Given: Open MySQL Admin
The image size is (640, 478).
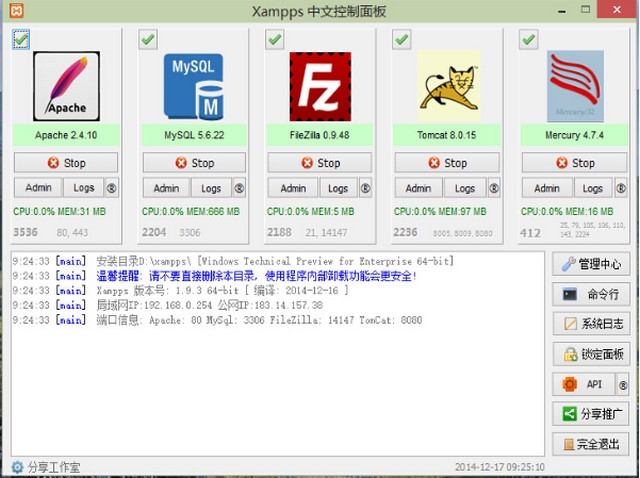Looking at the screenshot, I should (x=166, y=188).
